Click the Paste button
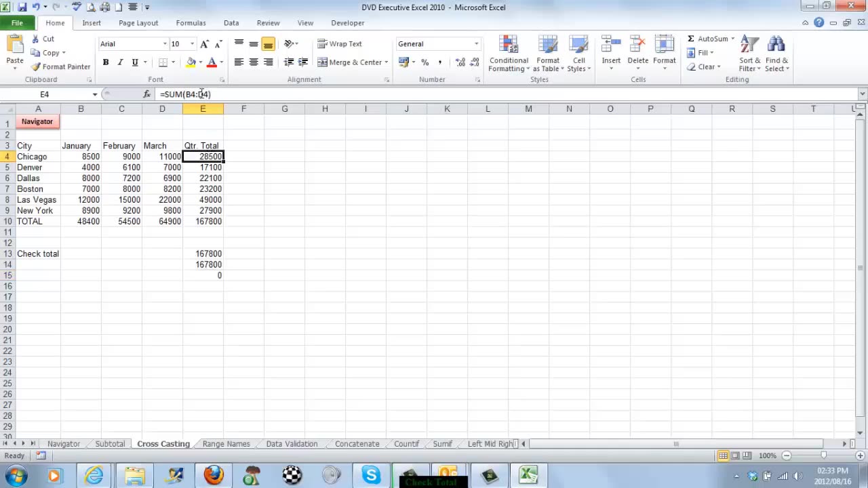 point(15,50)
